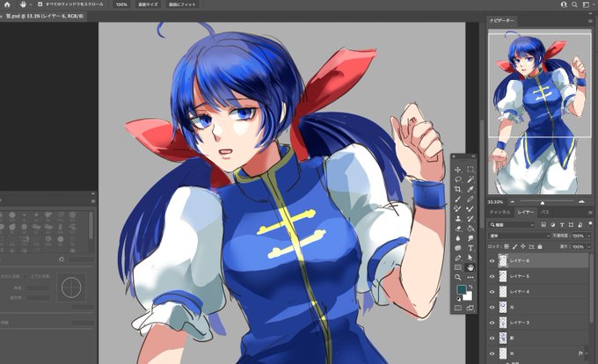Open the foreground teal color swatch

point(462,290)
